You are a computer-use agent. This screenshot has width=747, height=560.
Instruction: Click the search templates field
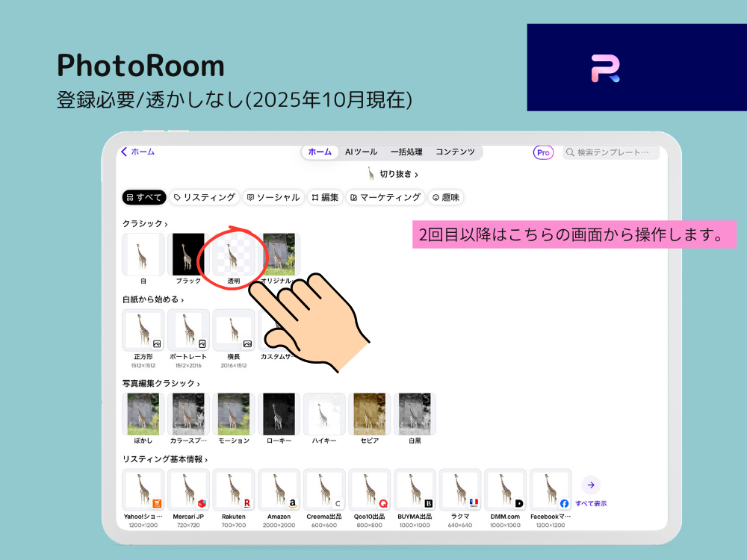tap(611, 152)
